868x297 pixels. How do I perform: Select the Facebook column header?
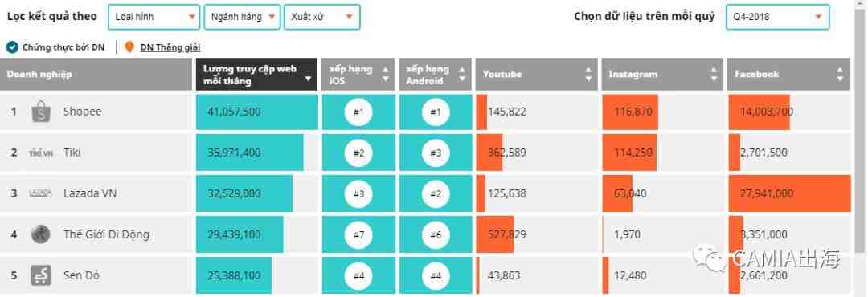pos(788,74)
